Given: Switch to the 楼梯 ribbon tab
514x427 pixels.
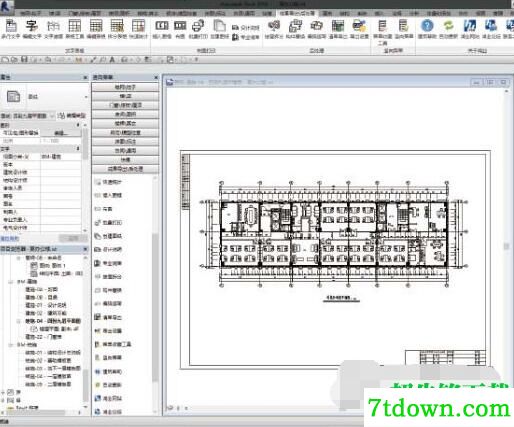Looking at the screenshot, I should [55, 13].
